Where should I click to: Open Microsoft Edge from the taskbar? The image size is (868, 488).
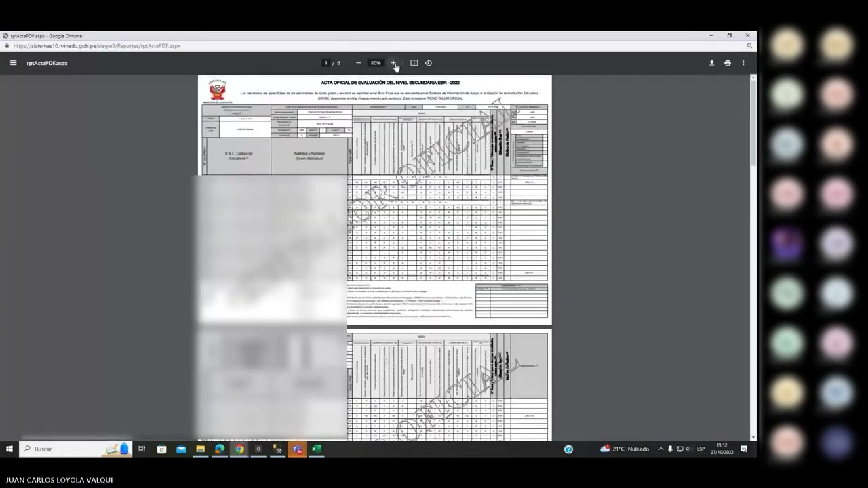tap(220, 449)
